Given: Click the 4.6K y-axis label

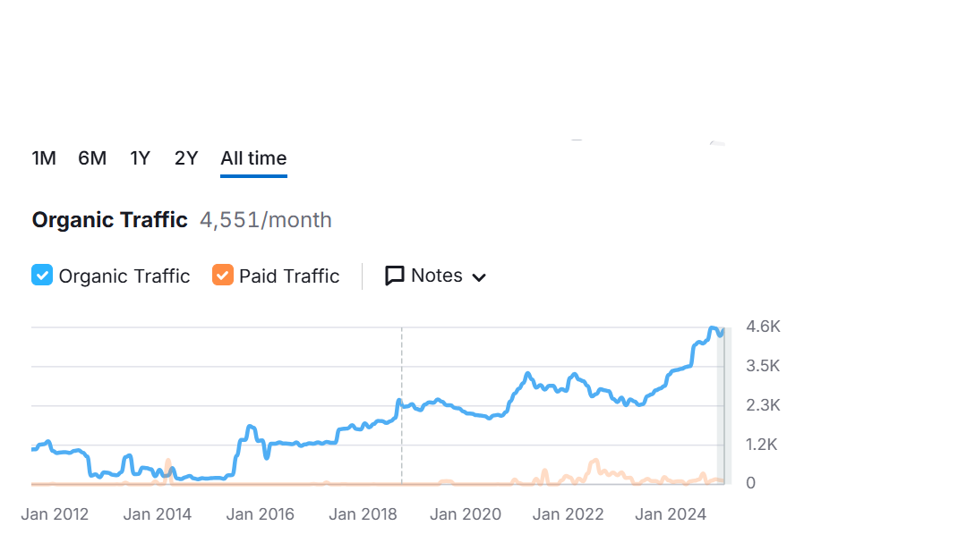Looking at the screenshot, I should click(763, 327).
